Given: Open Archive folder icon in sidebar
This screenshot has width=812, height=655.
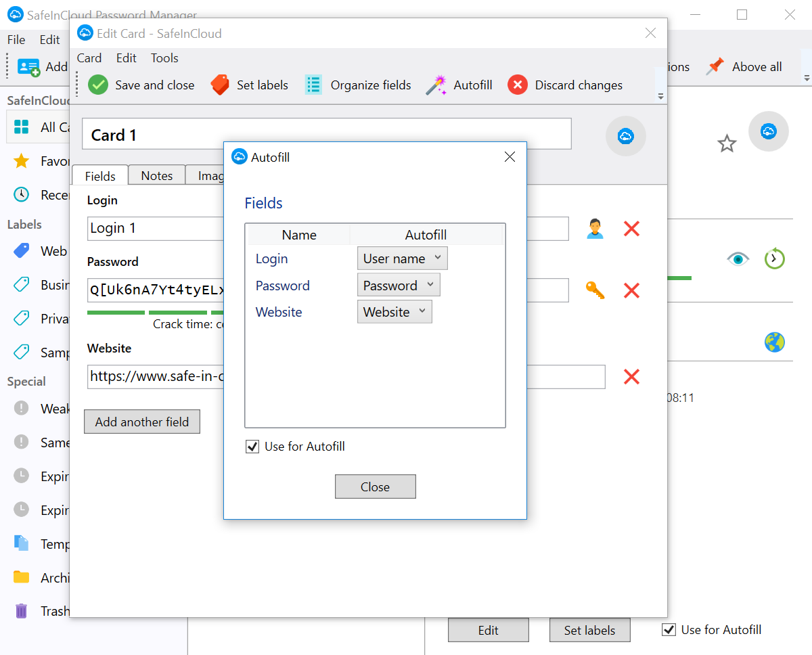Looking at the screenshot, I should pos(22,578).
